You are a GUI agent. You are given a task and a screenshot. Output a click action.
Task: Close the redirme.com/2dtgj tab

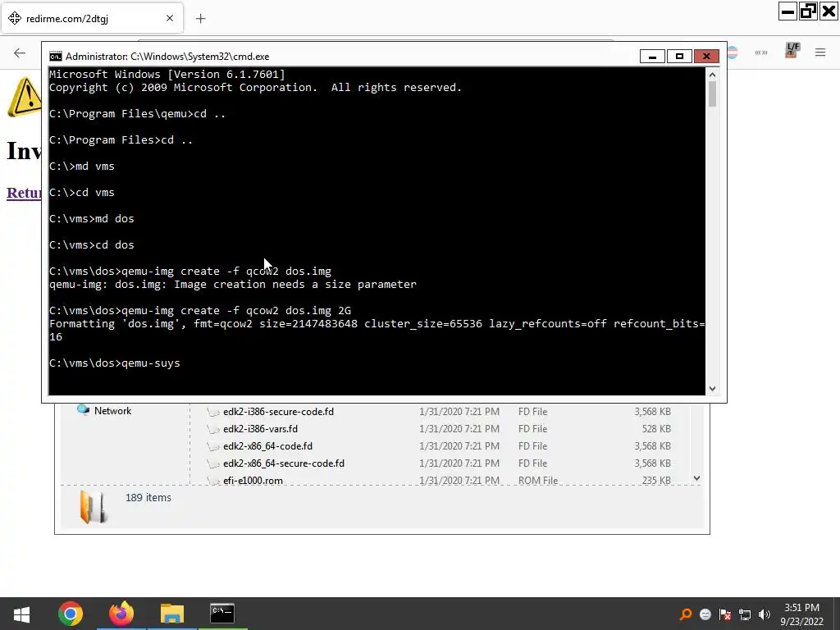170,18
